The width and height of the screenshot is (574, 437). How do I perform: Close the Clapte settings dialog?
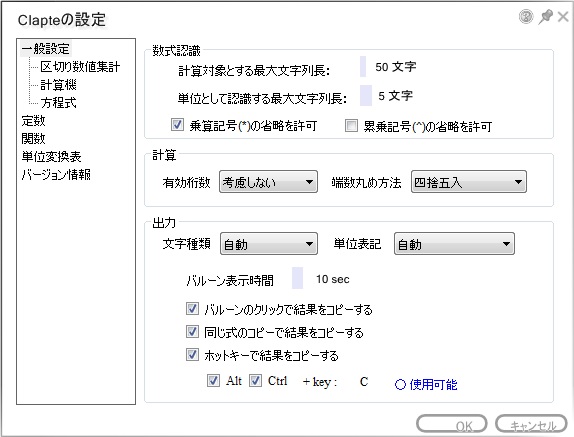coord(563,16)
